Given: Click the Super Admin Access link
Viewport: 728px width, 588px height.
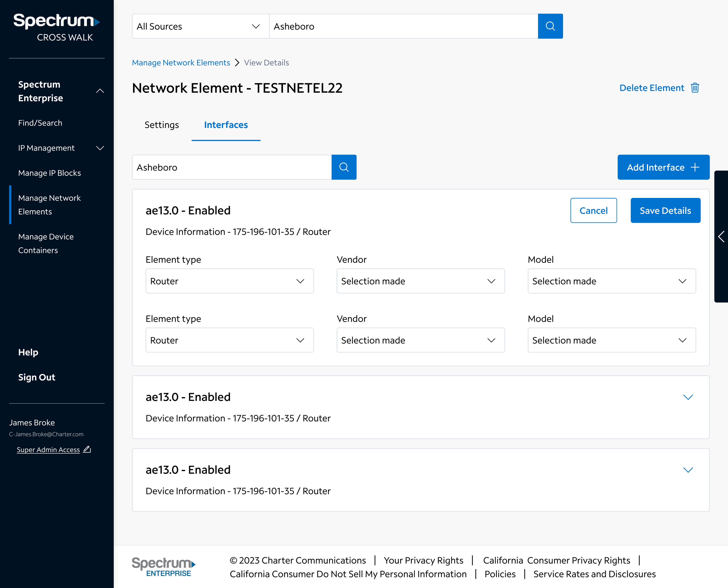Looking at the screenshot, I should 49,450.
